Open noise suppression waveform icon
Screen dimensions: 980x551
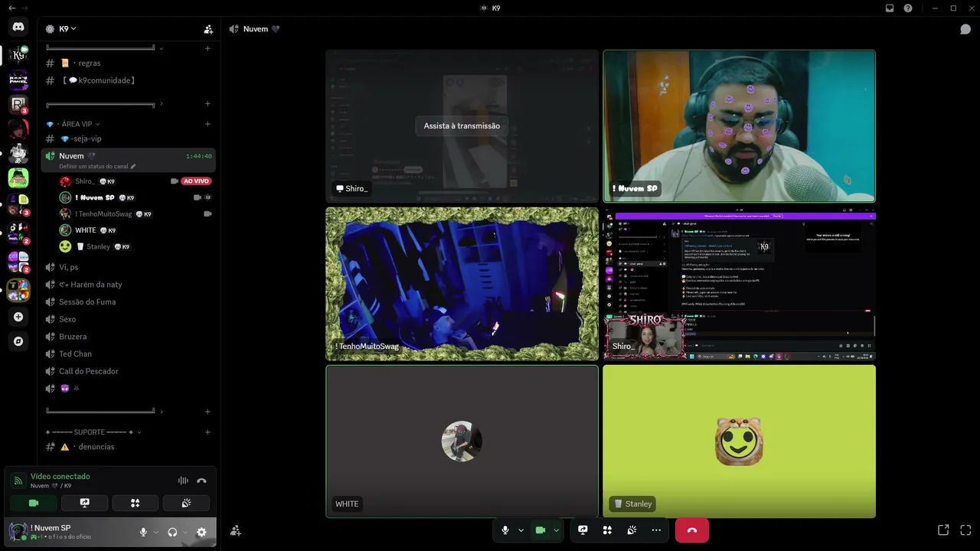(183, 481)
